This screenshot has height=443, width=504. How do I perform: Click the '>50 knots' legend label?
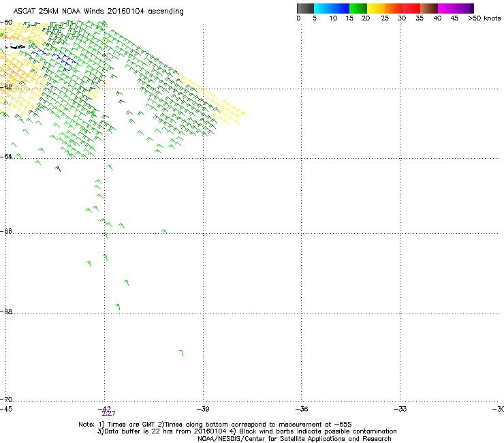[x=484, y=18]
